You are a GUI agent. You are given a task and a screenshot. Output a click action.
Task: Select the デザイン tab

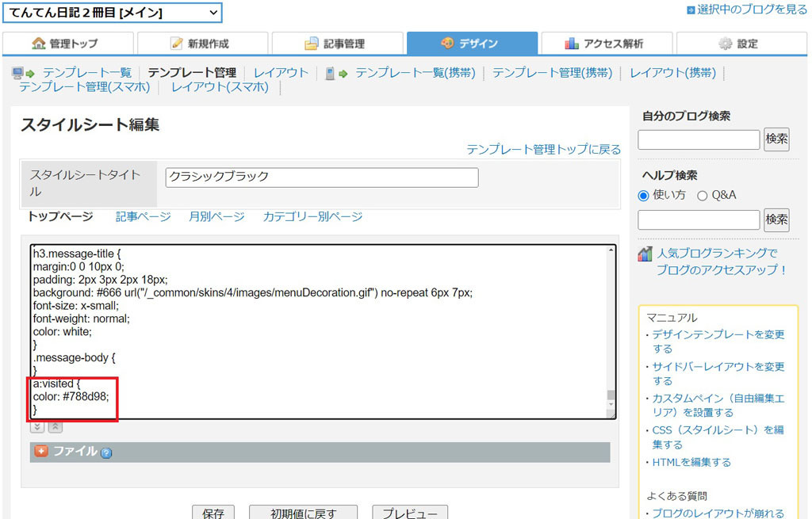pyautogui.click(x=472, y=44)
